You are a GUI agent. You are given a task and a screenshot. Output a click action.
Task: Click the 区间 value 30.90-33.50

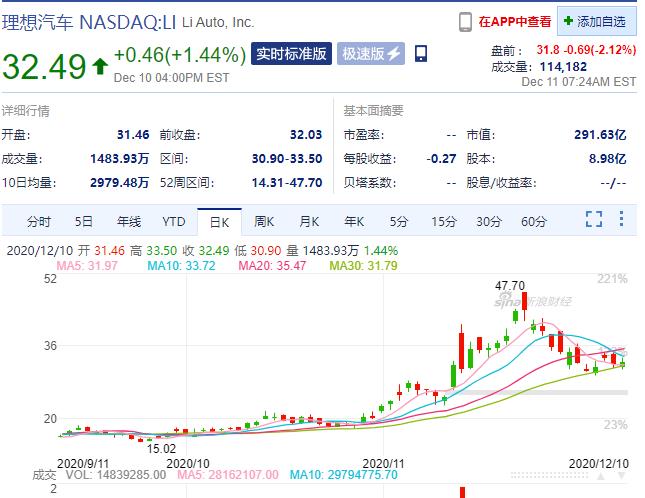click(287, 159)
